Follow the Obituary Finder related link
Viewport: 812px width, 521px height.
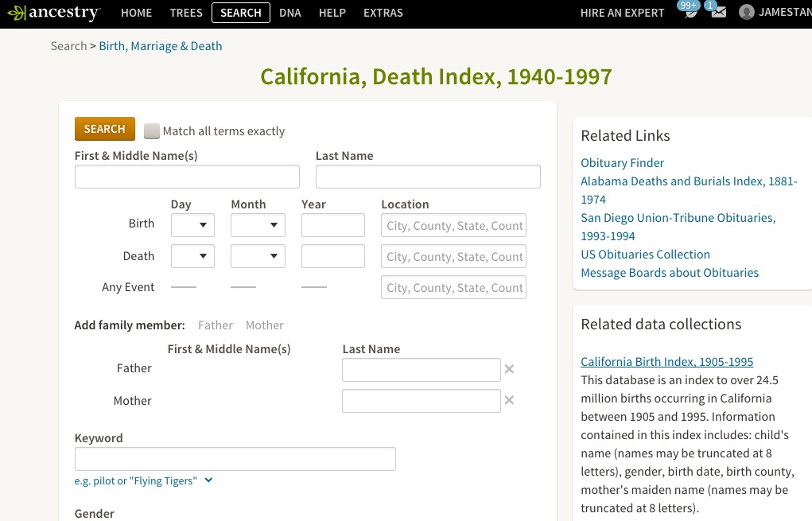622,162
